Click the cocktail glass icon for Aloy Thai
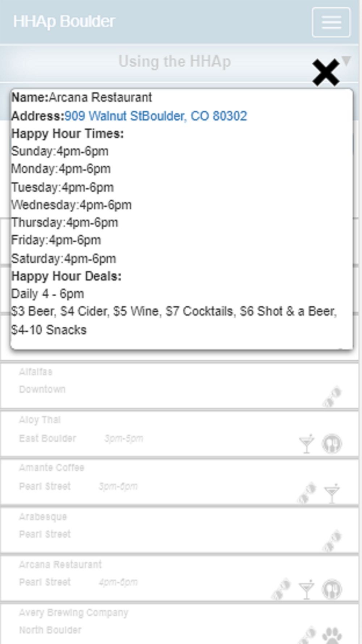The height and width of the screenshot is (644, 362). pyautogui.click(x=307, y=444)
